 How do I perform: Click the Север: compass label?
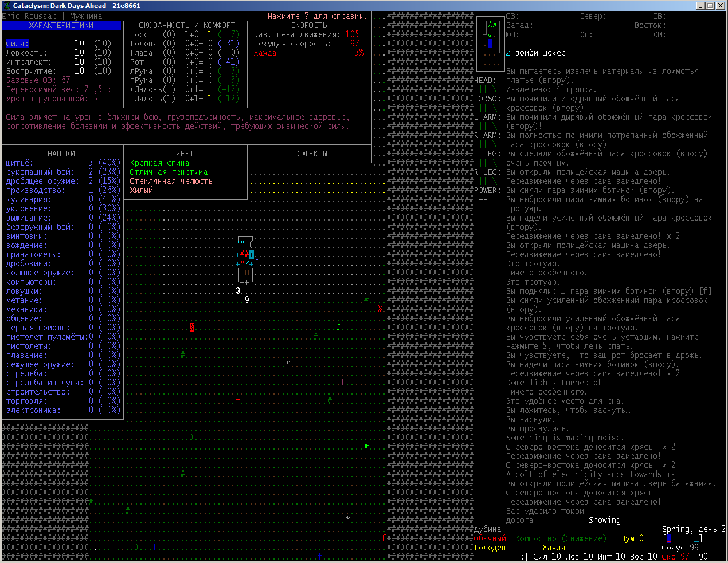pos(593,16)
